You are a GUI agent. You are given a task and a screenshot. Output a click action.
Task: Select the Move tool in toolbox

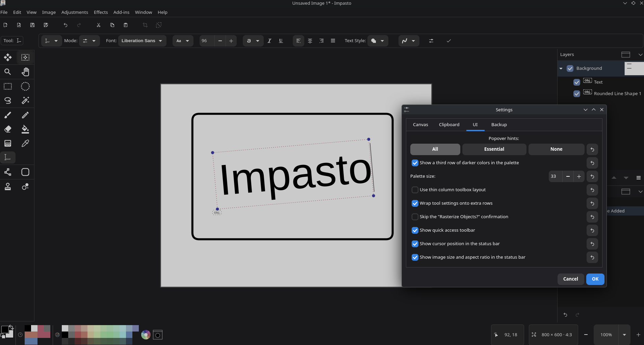coord(8,57)
